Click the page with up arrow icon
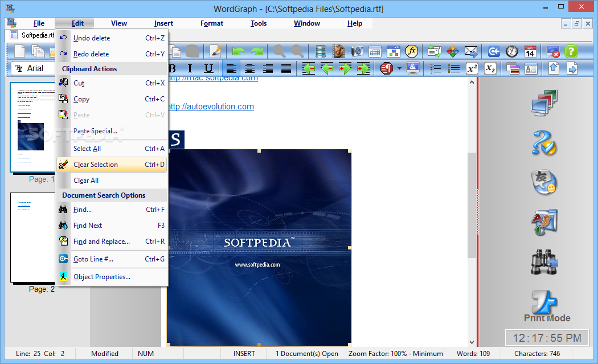 click(x=554, y=69)
